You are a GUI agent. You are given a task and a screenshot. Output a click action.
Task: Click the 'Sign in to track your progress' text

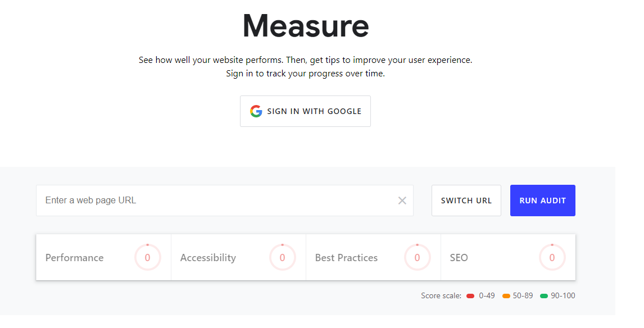[x=305, y=74]
